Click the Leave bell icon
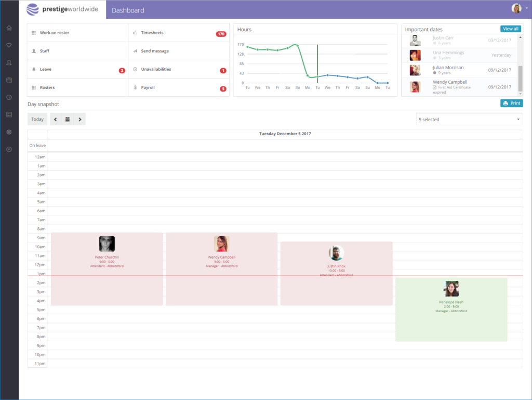Screen dimensions: 532x400 point(34,69)
